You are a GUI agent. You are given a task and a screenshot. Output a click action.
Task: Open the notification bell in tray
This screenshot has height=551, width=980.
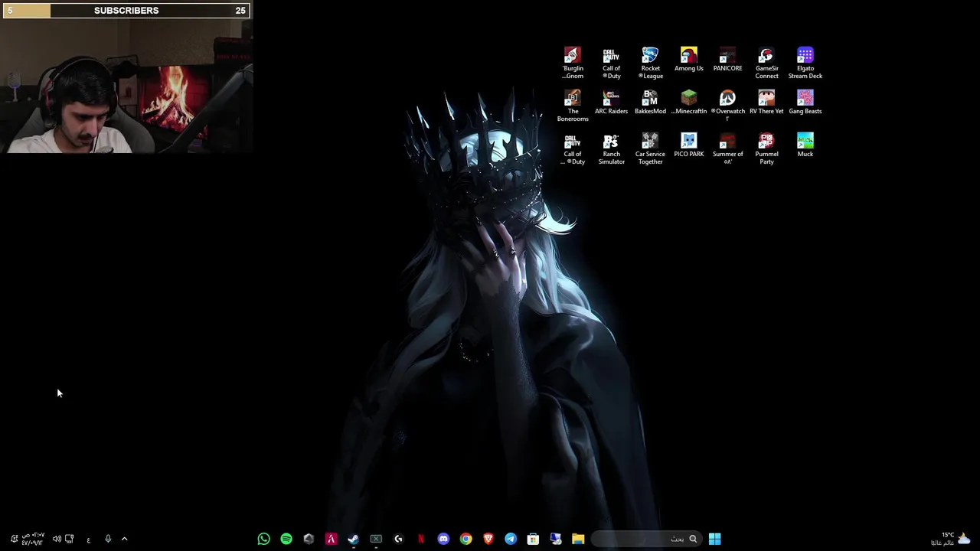(x=14, y=539)
